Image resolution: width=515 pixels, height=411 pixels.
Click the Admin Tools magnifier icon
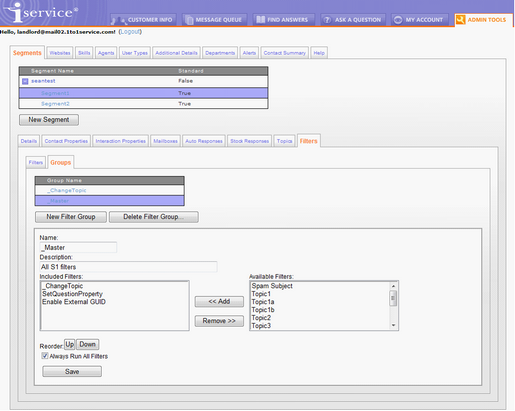460,20
